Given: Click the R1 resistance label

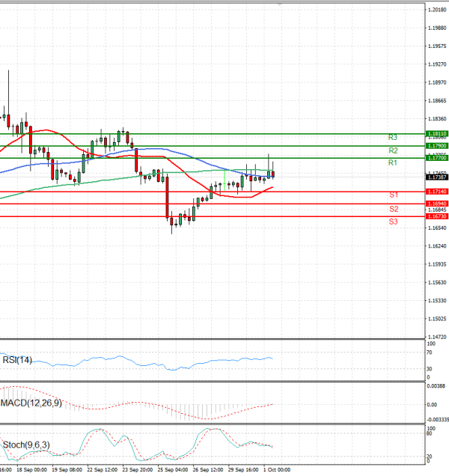Looking at the screenshot, I should click(392, 162).
